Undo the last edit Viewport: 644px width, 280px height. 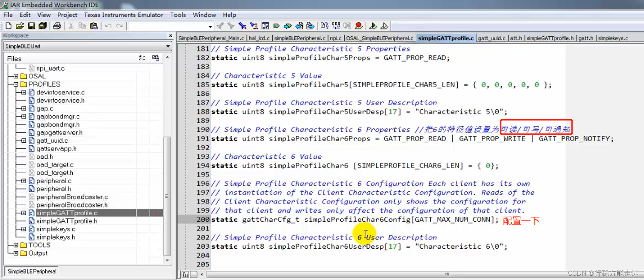point(108,26)
